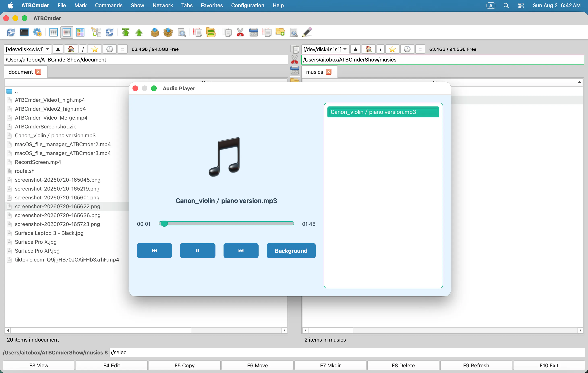The height and width of the screenshot is (373, 588).
Task: Click the left panel path field
Action: [146, 60]
